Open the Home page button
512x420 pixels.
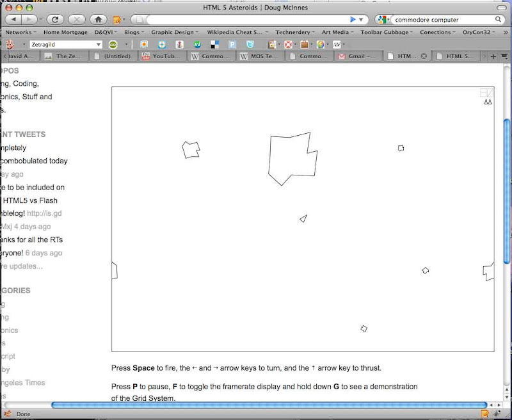(x=98, y=20)
